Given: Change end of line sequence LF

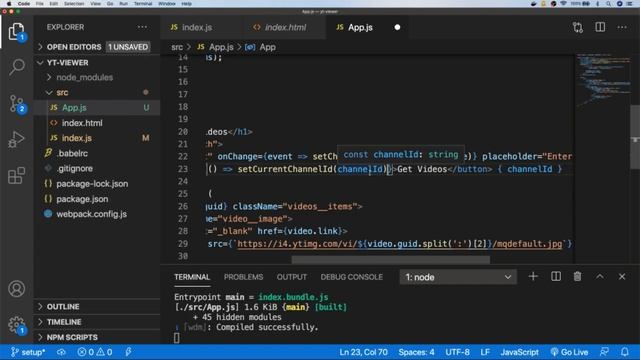Looking at the screenshot, I should tap(485, 352).
